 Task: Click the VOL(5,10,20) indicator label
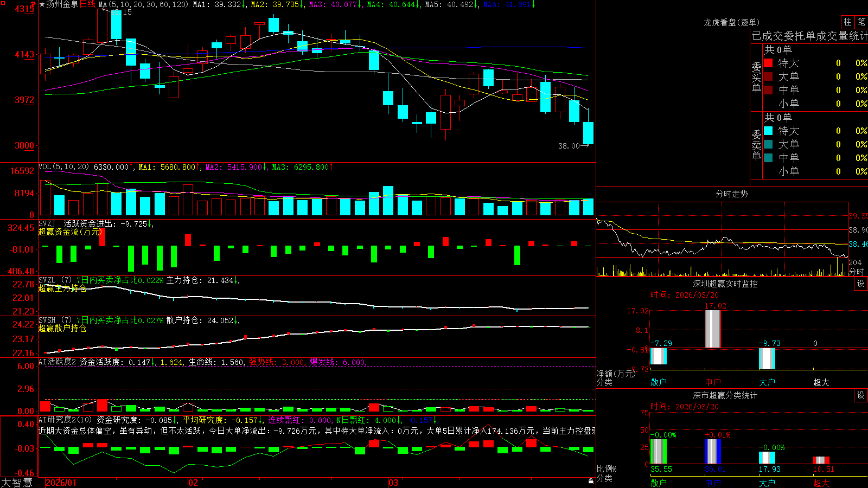(x=63, y=167)
